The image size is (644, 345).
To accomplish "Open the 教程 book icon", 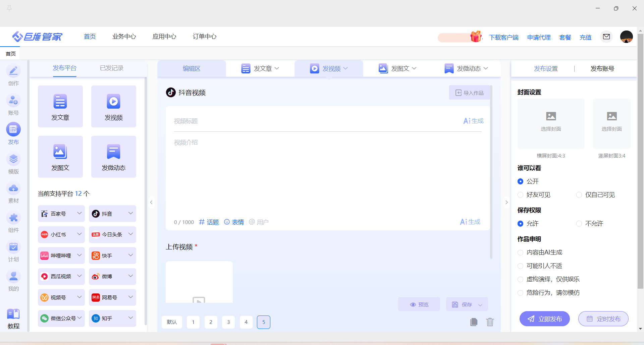I will coord(13,314).
